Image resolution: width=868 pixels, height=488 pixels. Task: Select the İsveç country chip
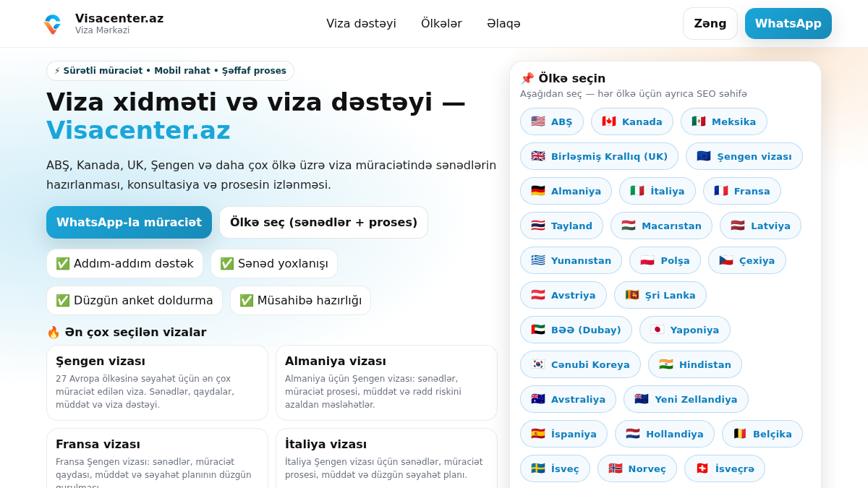(x=555, y=468)
